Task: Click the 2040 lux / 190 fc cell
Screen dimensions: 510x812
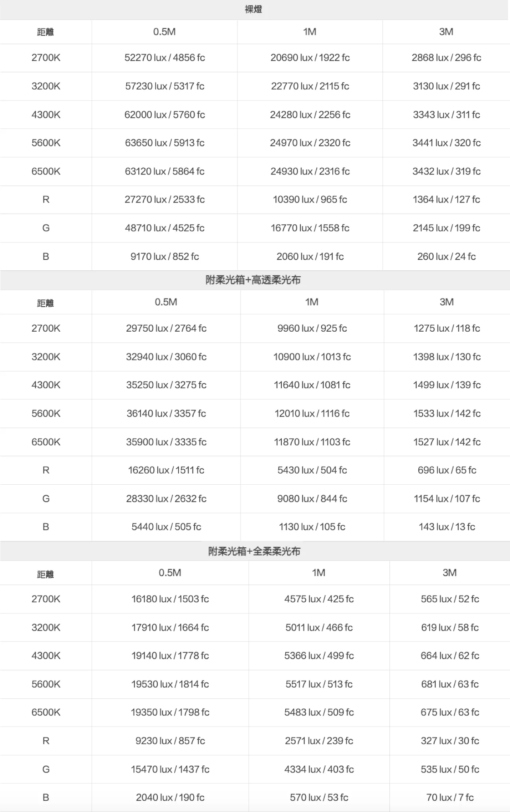Action: 170,798
